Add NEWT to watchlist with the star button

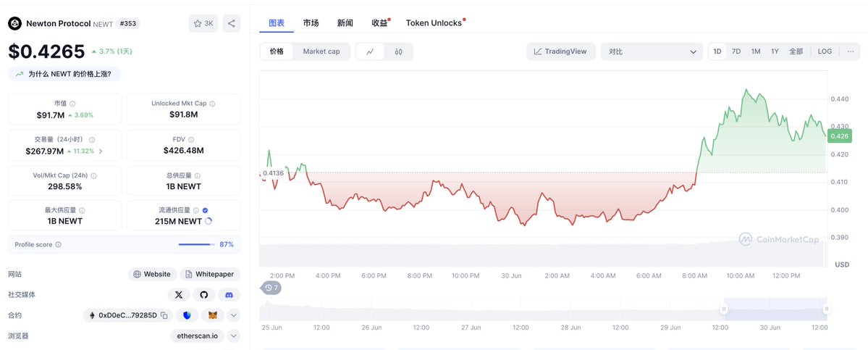pos(203,23)
